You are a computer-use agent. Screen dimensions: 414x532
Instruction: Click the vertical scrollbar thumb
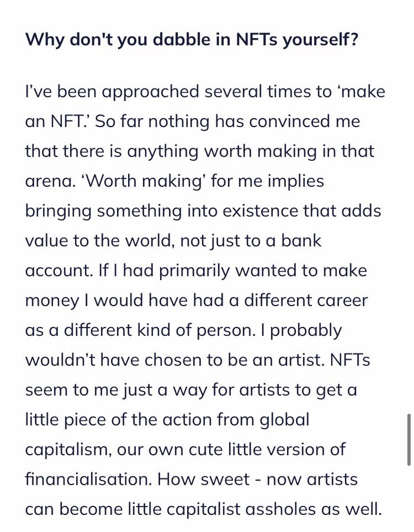[409, 440]
